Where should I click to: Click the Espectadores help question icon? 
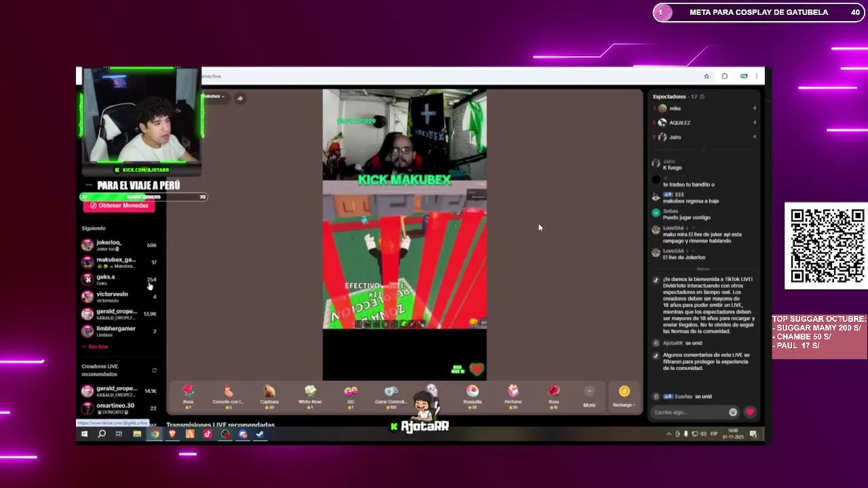point(702,96)
